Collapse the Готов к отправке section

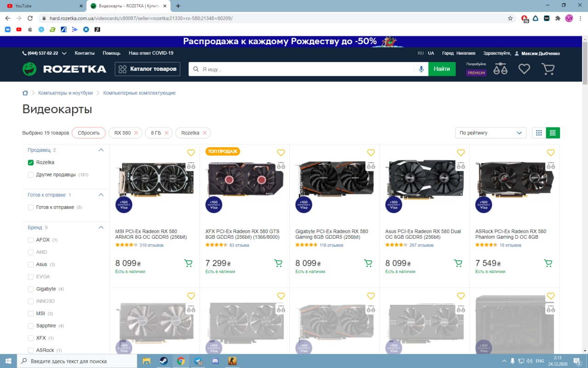pyautogui.click(x=102, y=195)
